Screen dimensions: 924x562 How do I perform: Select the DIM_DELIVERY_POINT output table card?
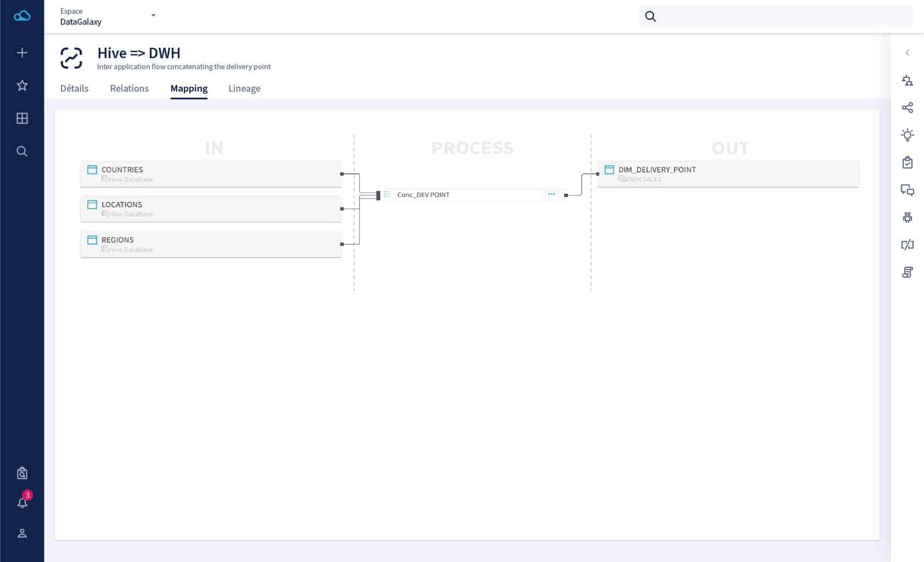tap(728, 174)
